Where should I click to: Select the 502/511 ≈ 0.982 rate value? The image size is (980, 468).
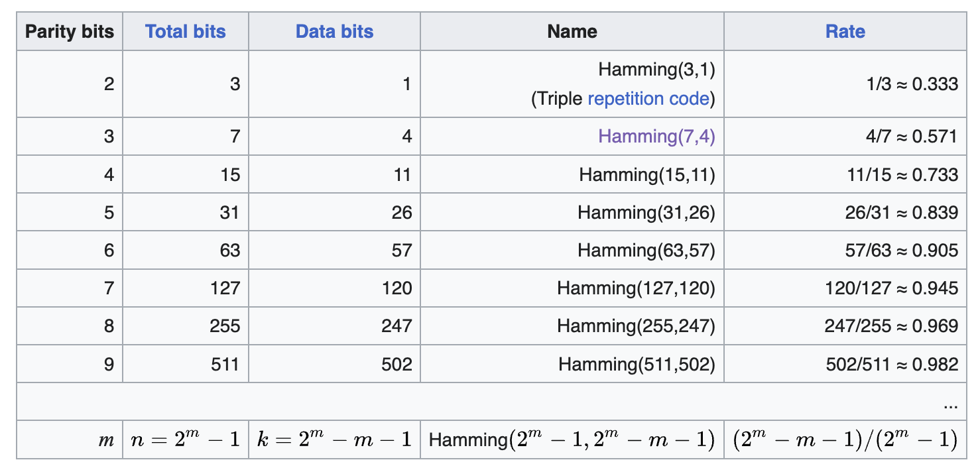pyautogui.click(x=891, y=364)
